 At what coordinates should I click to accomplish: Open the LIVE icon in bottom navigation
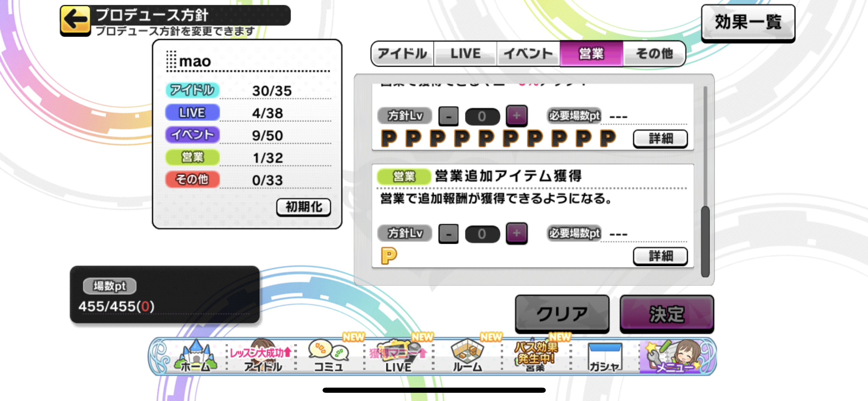(398, 356)
